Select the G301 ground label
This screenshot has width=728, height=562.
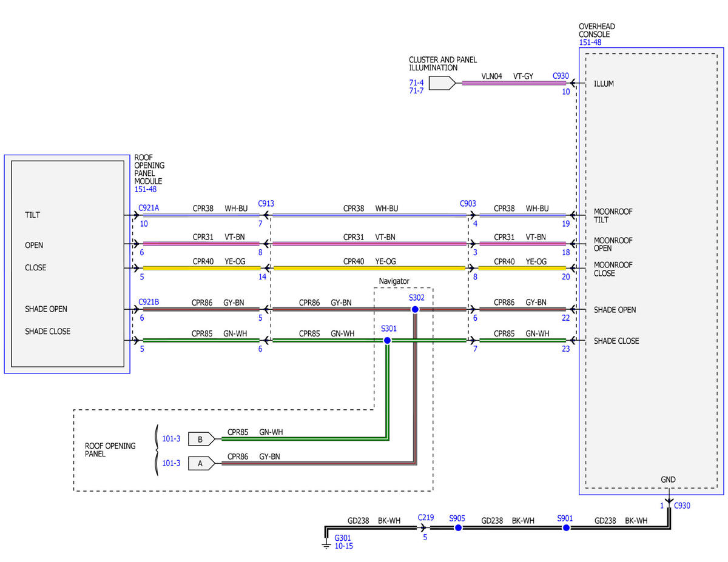[x=343, y=537]
